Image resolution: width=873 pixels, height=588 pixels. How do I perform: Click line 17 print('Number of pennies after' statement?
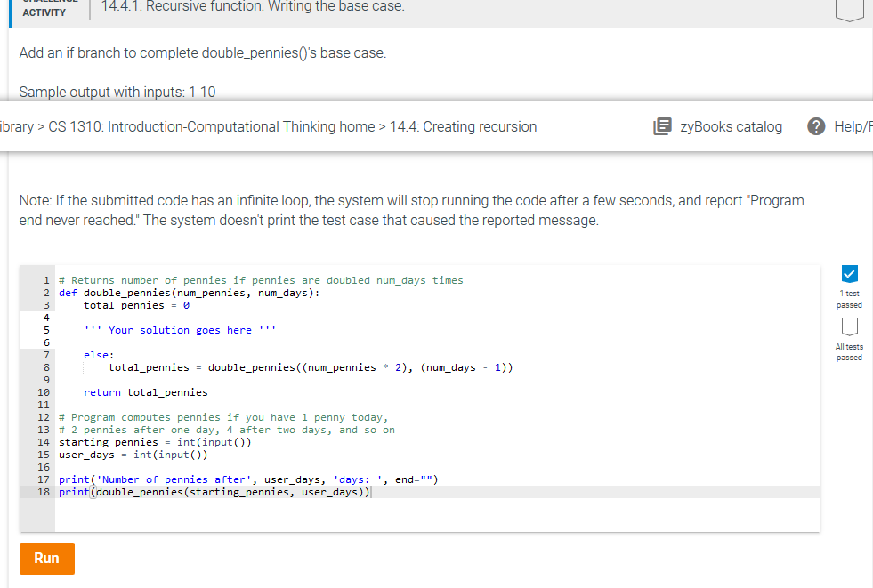pos(248,479)
